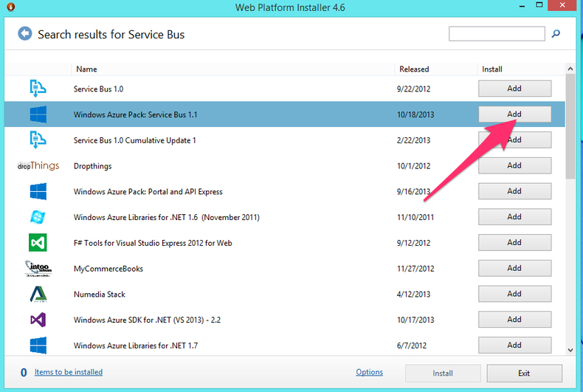The width and height of the screenshot is (583, 392).
Task: Add F# Tools for Visual Studio Express
Action: tap(514, 242)
